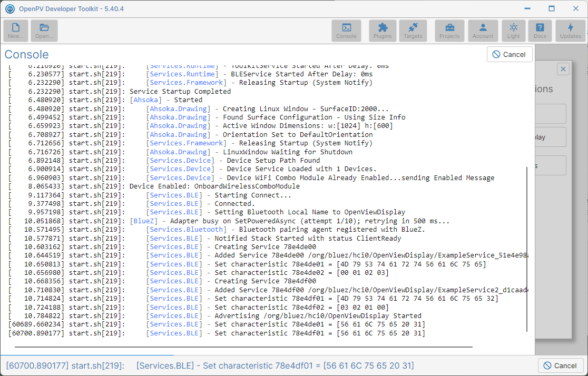Click the New file toolbar icon

point(16,31)
